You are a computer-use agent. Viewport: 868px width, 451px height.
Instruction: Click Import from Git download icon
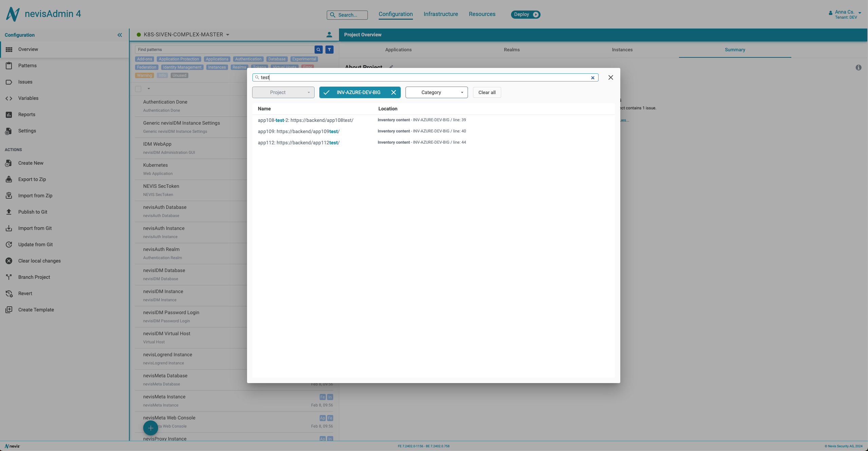[9, 229]
